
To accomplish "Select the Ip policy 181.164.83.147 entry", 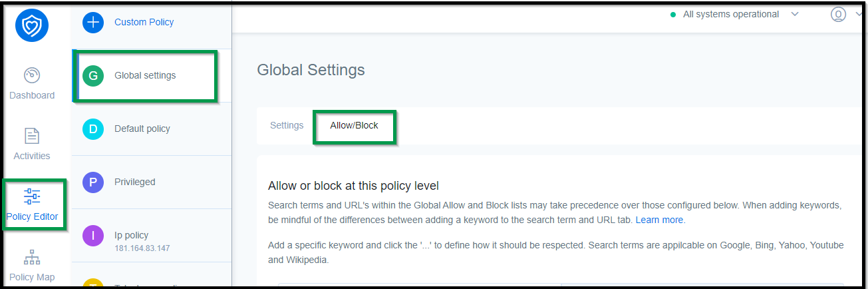I will point(152,240).
